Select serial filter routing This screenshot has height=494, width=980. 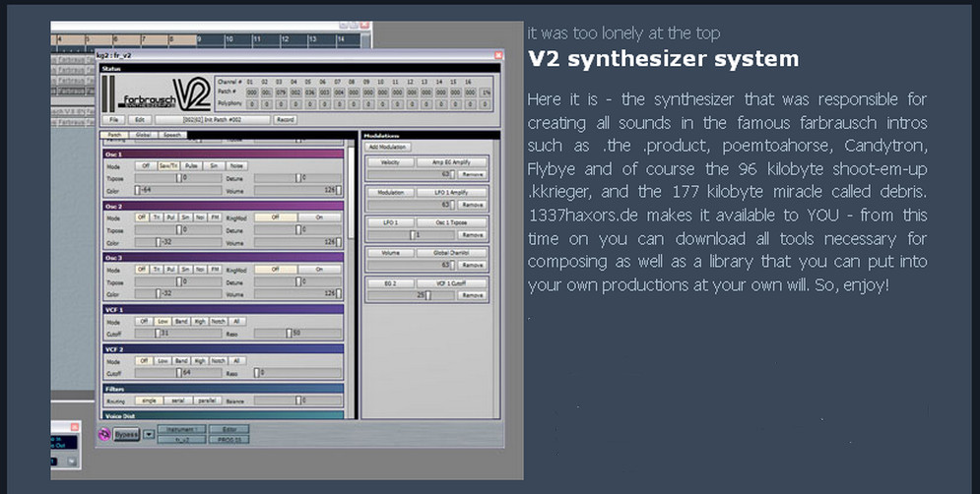[177, 401]
